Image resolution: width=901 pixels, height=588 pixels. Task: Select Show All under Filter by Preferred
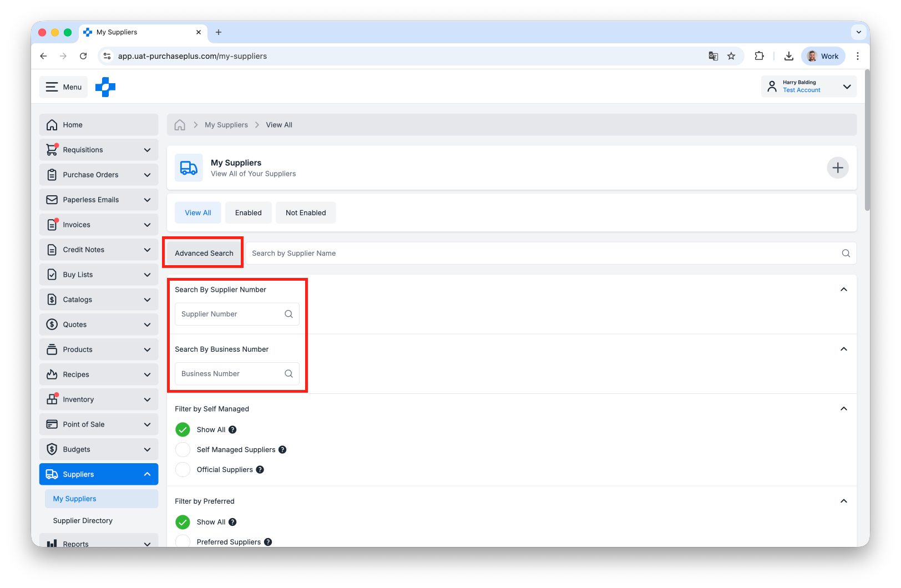click(x=183, y=522)
